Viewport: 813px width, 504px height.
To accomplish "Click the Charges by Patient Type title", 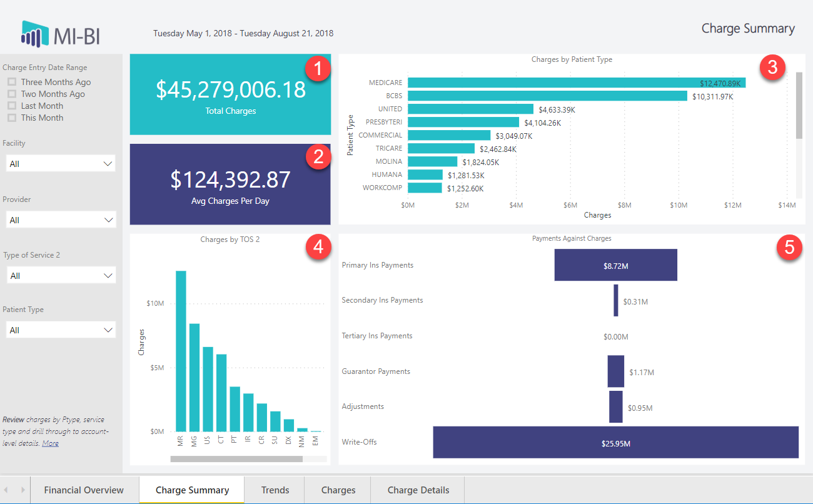I will click(572, 59).
